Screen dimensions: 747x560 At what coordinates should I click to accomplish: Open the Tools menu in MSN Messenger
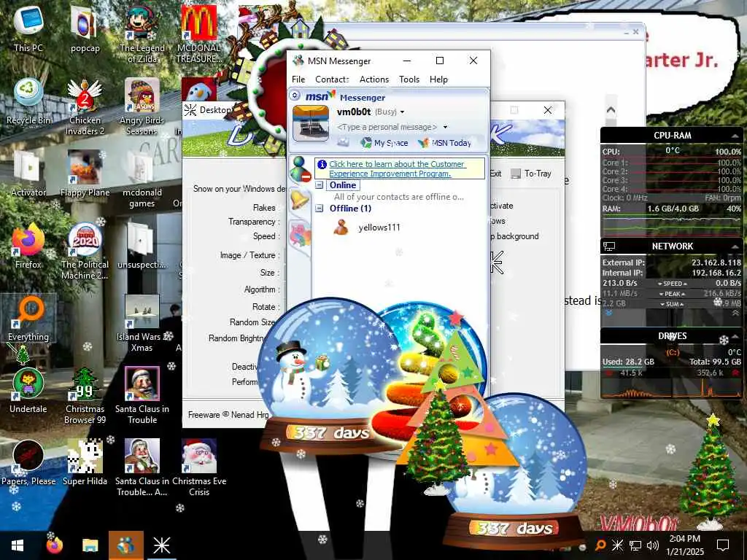point(409,79)
